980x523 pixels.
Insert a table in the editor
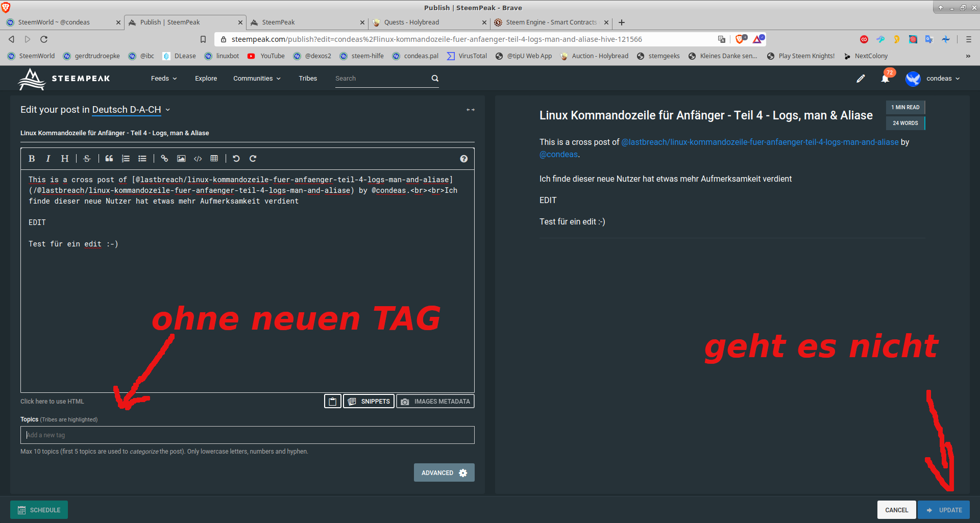(214, 159)
